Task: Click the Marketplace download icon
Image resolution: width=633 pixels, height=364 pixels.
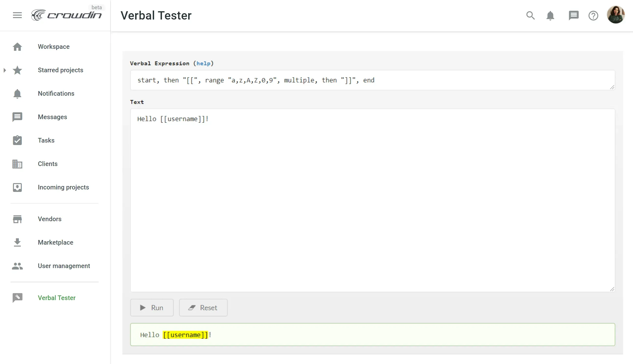Action: 17,242
